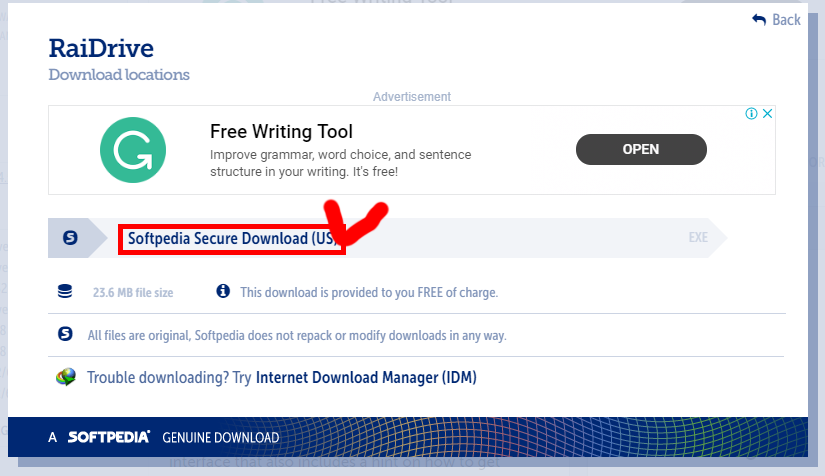Viewport: 825px width, 476px height.
Task: Click the Softpedia logo in the footer banner
Action: 109,437
